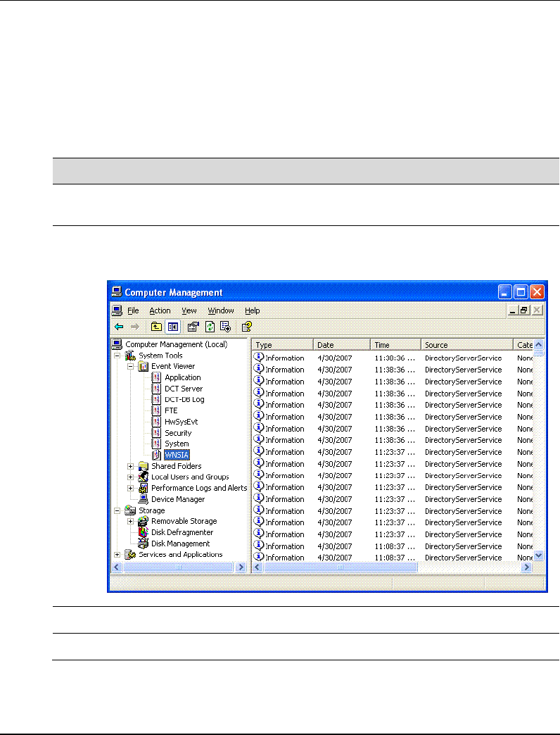
Task: Expand the Shared Folders node
Action: (131, 466)
